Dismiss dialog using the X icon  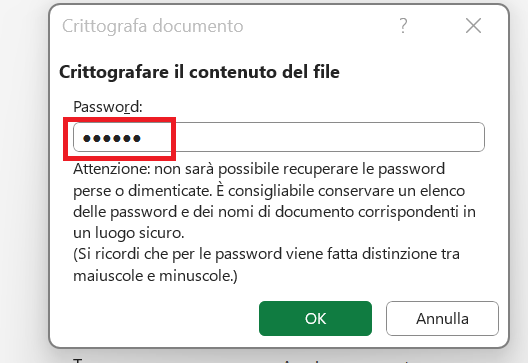pyautogui.click(x=473, y=26)
